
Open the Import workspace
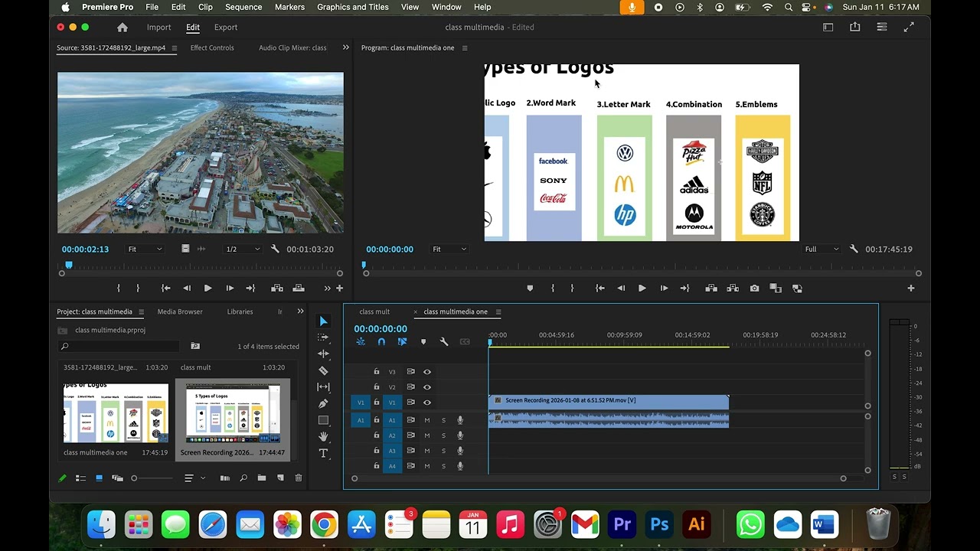point(159,27)
